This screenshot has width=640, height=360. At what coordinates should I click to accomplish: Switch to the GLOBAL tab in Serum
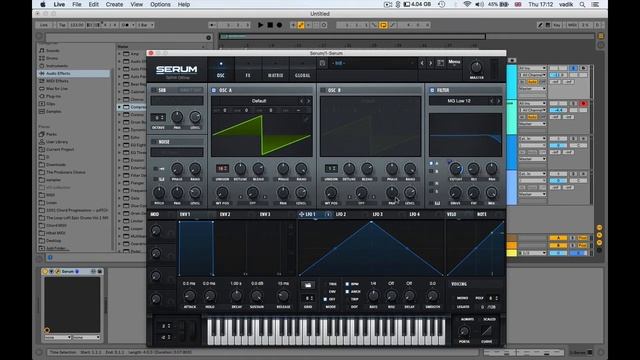pyautogui.click(x=302, y=70)
